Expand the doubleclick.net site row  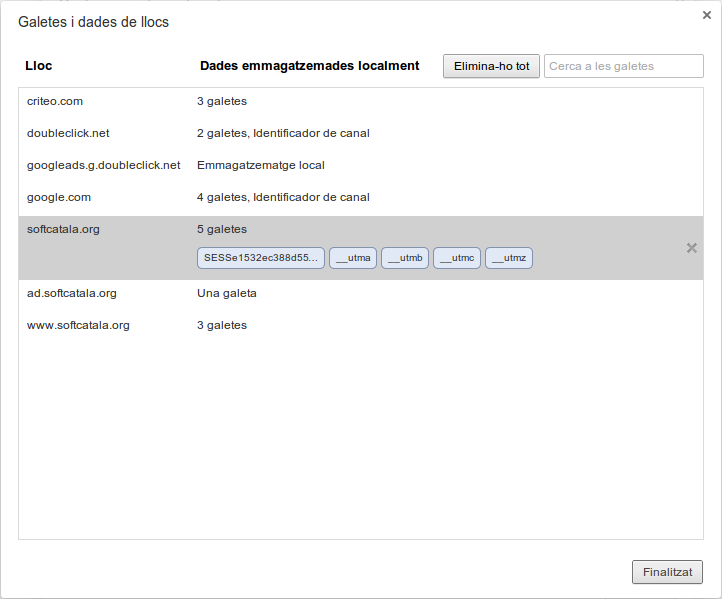(x=361, y=134)
